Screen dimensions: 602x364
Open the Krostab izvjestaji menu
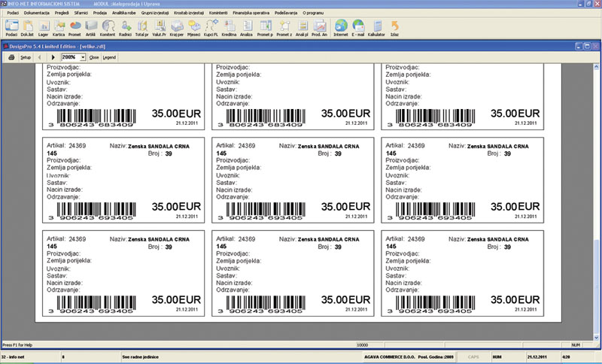(189, 13)
